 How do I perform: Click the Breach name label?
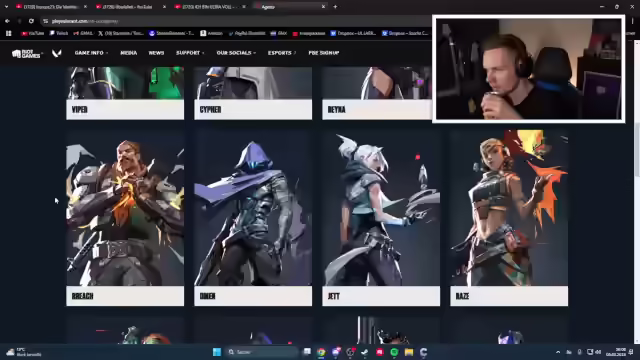82,296
